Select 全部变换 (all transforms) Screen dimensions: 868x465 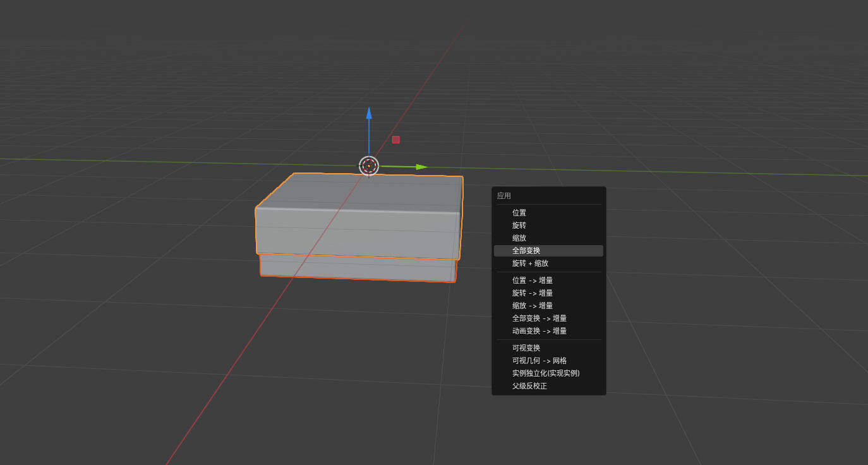point(548,251)
